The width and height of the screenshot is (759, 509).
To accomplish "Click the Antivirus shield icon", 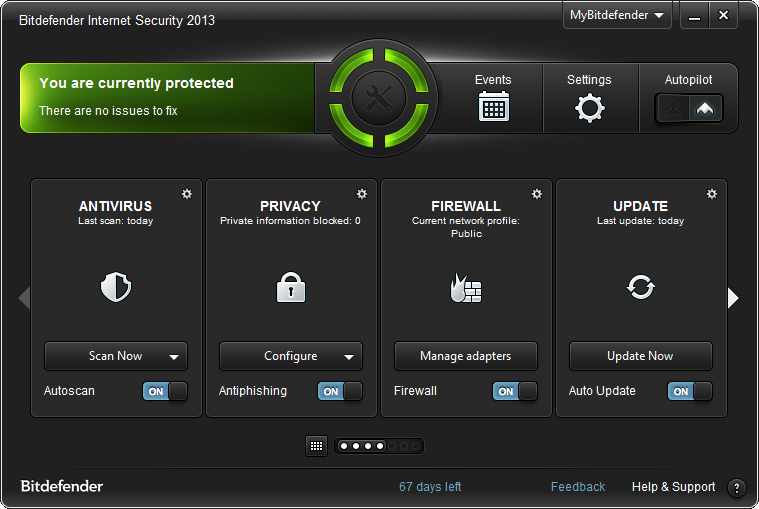I will point(116,289).
